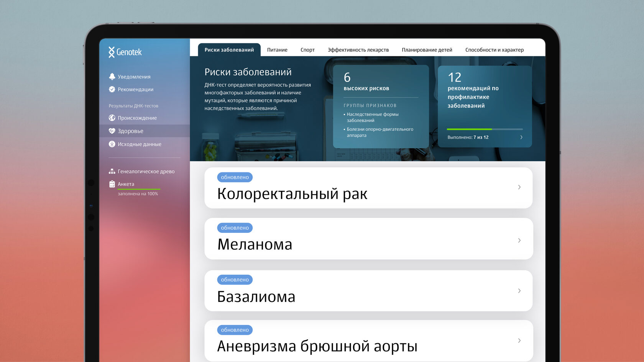The width and height of the screenshot is (644, 362).
Task: Switch to Эффективность лекарств tab
Action: [358, 50]
